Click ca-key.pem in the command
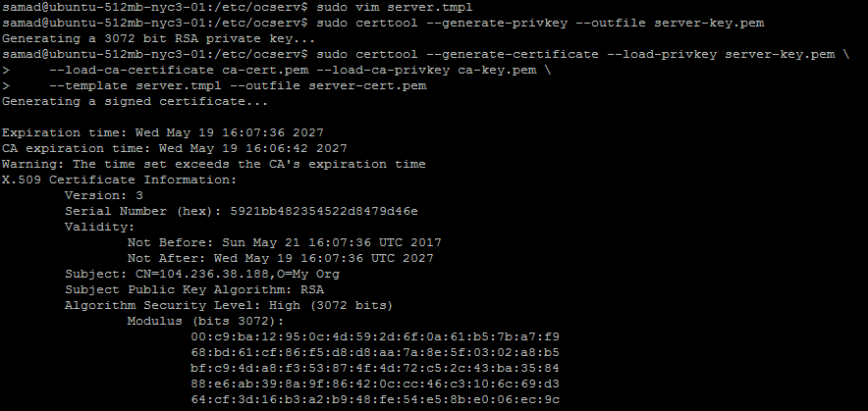Image resolution: width=868 pixels, height=411 pixels. (497, 71)
